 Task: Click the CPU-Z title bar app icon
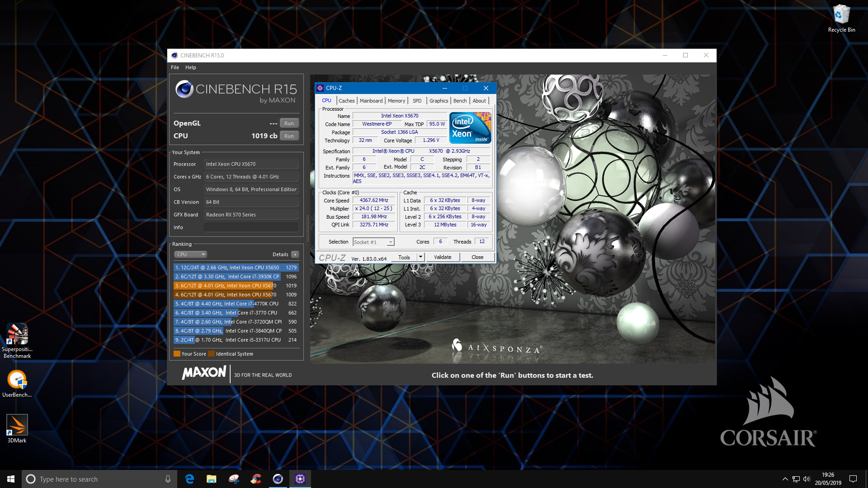tap(320, 88)
